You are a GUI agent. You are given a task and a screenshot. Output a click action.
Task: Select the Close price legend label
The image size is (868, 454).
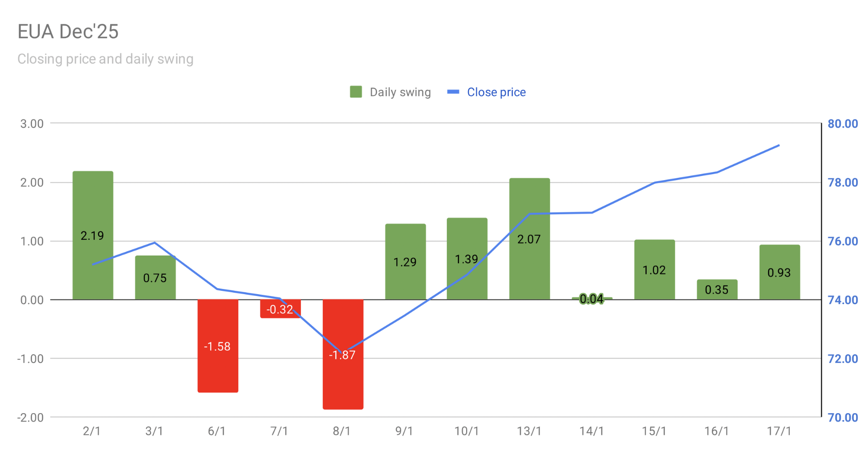point(496,92)
